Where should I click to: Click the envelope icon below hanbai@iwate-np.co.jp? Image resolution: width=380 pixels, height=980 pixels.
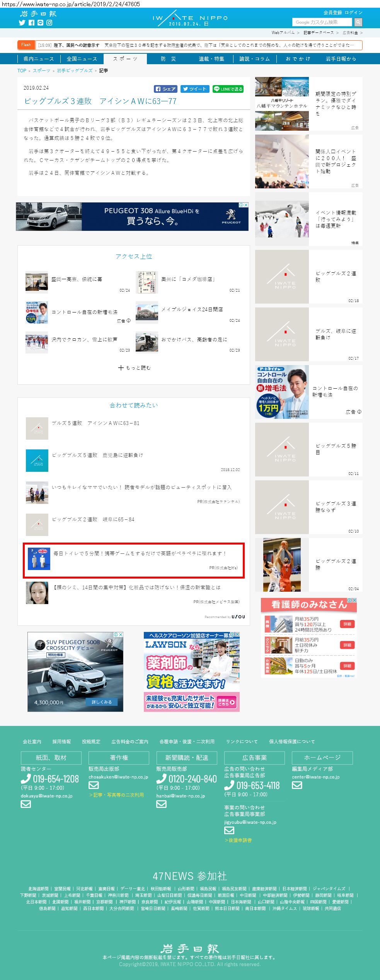[161, 804]
